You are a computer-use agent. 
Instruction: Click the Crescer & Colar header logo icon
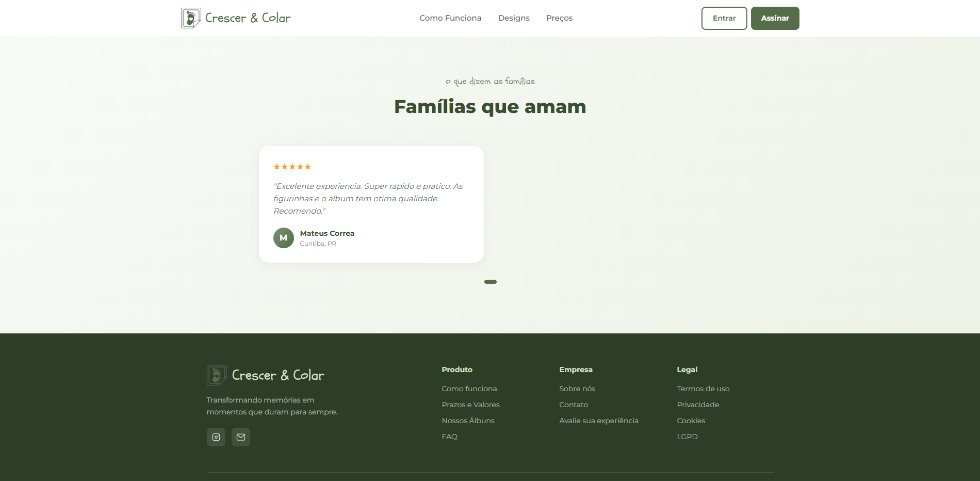pos(191,18)
